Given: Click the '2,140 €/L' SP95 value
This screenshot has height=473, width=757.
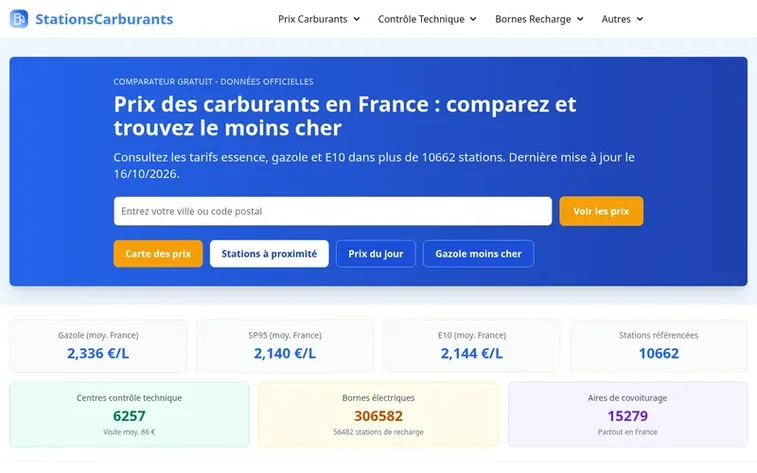Looking at the screenshot, I should 285,353.
